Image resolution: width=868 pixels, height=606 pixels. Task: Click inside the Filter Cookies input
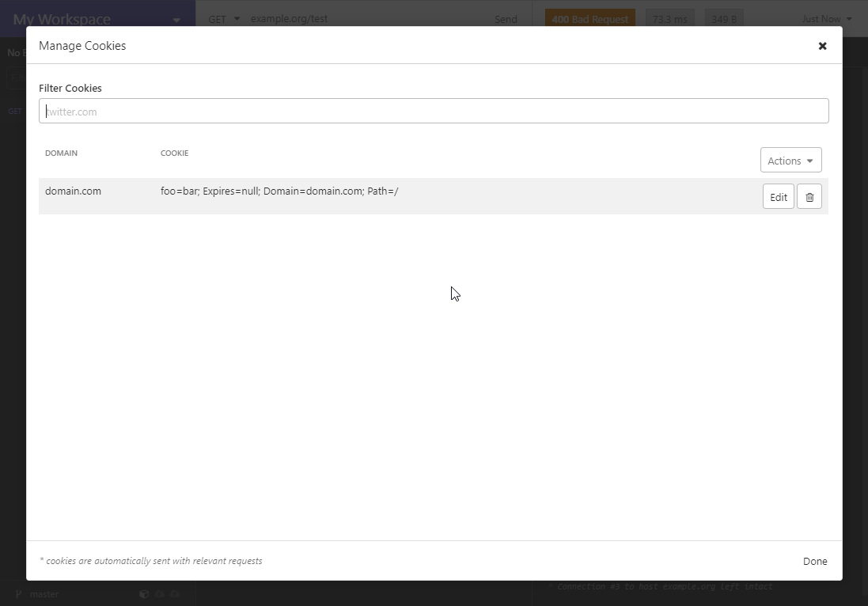coord(434,111)
